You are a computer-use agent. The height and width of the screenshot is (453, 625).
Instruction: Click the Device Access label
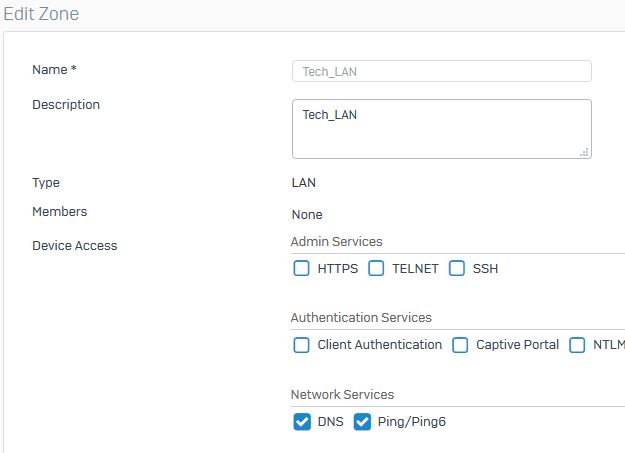[x=75, y=246]
